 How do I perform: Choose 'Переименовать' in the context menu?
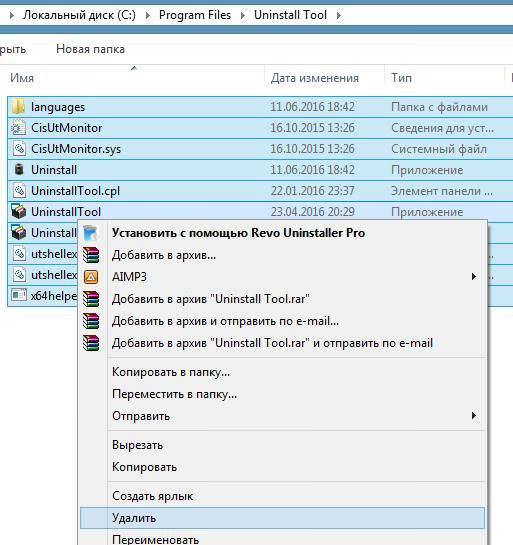pos(282,538)
